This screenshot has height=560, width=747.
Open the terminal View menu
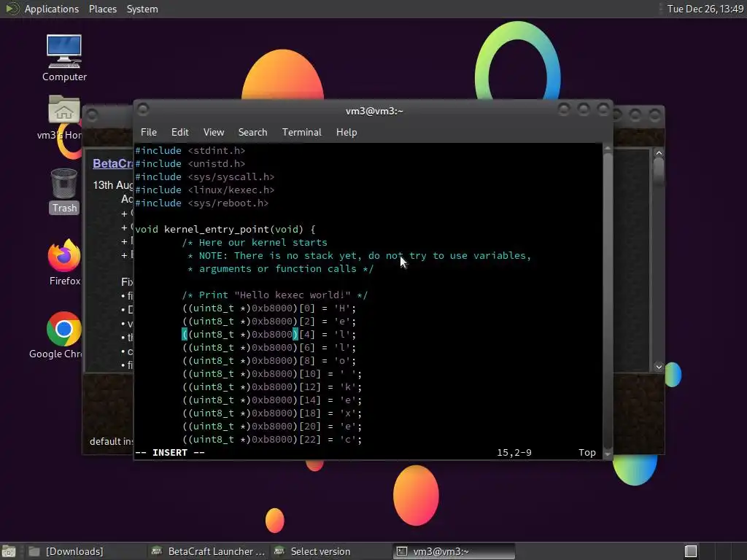coord(214,133)
